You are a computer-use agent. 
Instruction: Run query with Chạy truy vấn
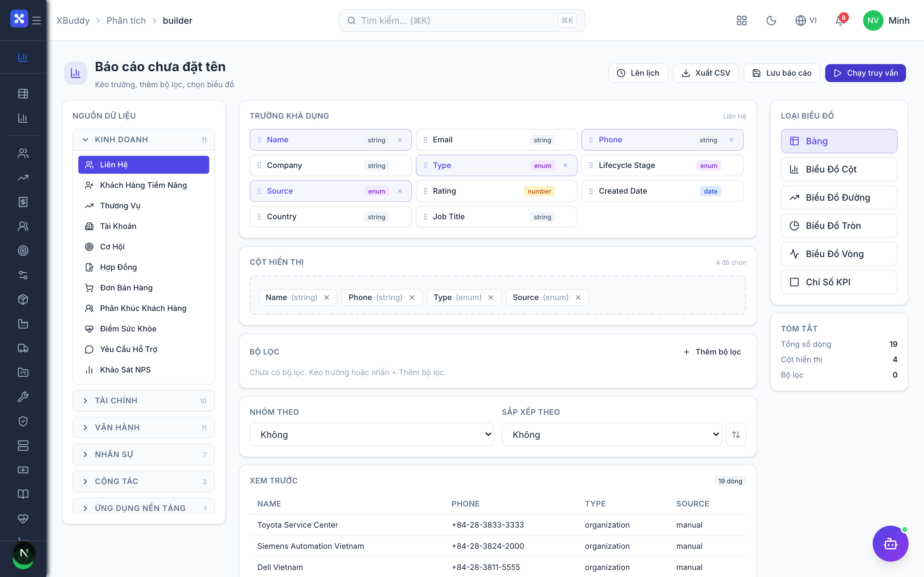865,73
